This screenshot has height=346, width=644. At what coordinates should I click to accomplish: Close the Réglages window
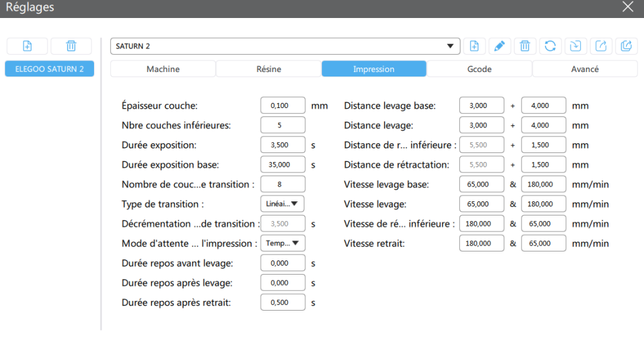pyautogui.click(x=628, y=7)
